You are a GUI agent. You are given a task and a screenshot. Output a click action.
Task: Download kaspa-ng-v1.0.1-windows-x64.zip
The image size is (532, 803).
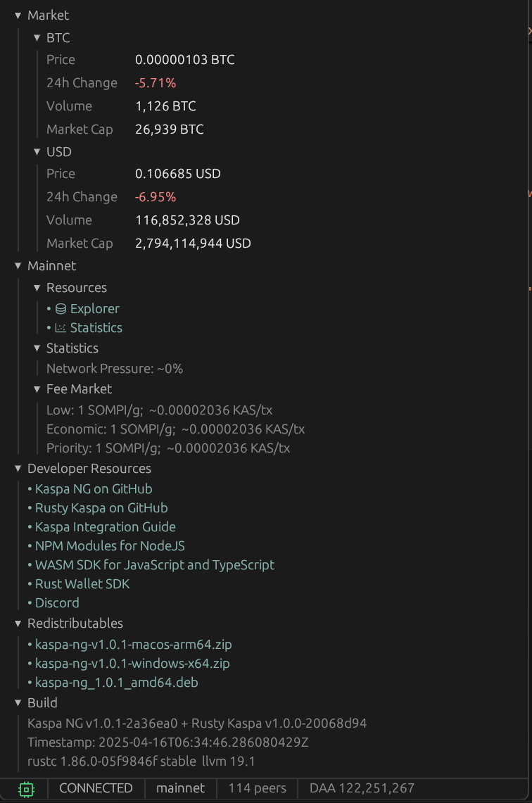coord(132,664)
